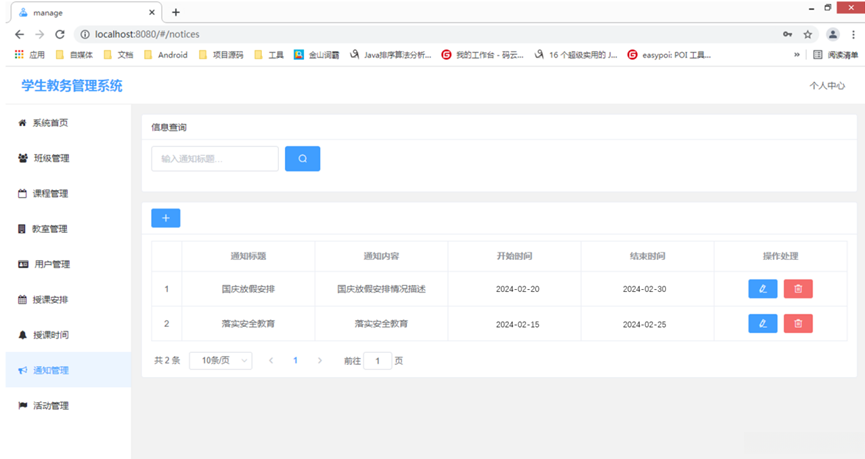Click the 共 2 条 total count text
Viewport: 865px width, 459px height.
tap(167, 360)
